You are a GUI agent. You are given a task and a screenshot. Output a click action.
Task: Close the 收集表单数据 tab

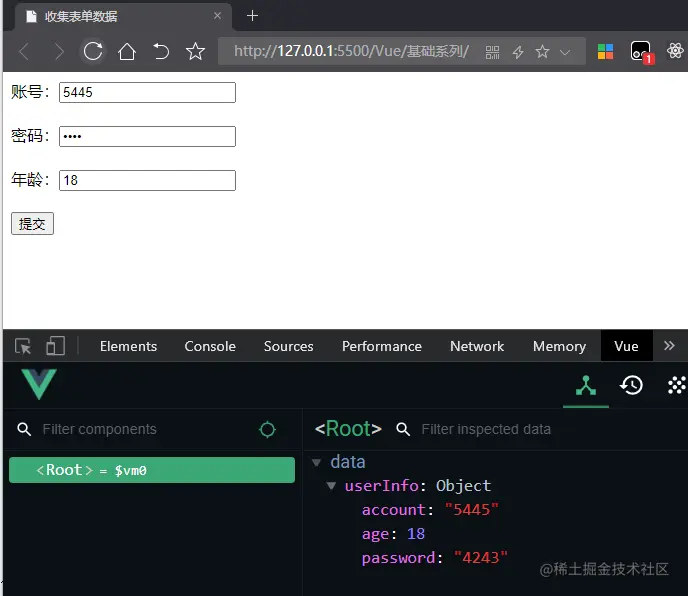tap(217, 16)
